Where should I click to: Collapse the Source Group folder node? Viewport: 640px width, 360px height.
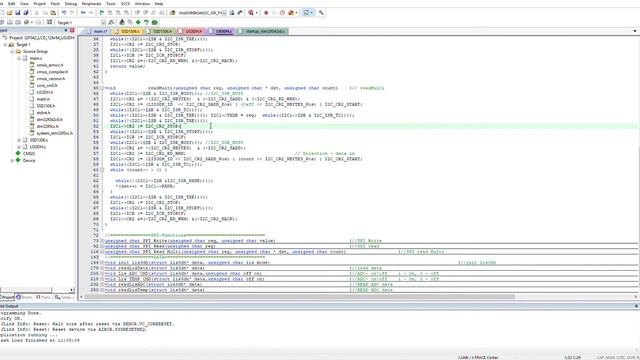[12, 51]
